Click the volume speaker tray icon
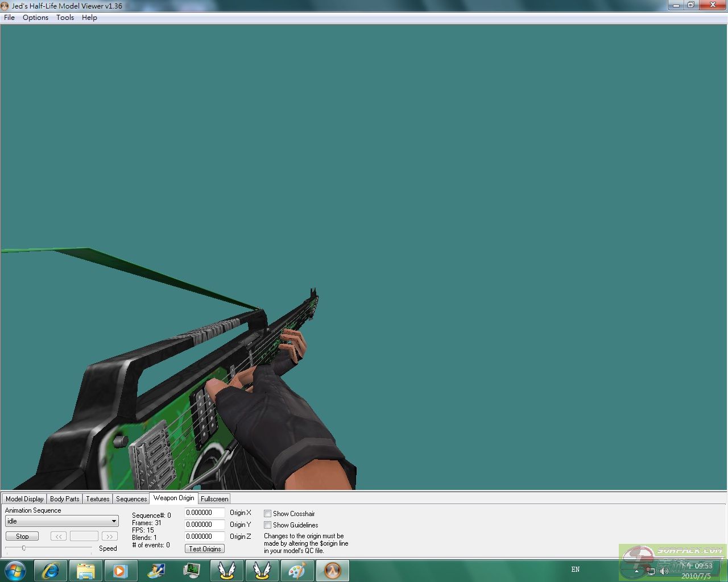Screen dimensions: 728x582 [663, 571]
